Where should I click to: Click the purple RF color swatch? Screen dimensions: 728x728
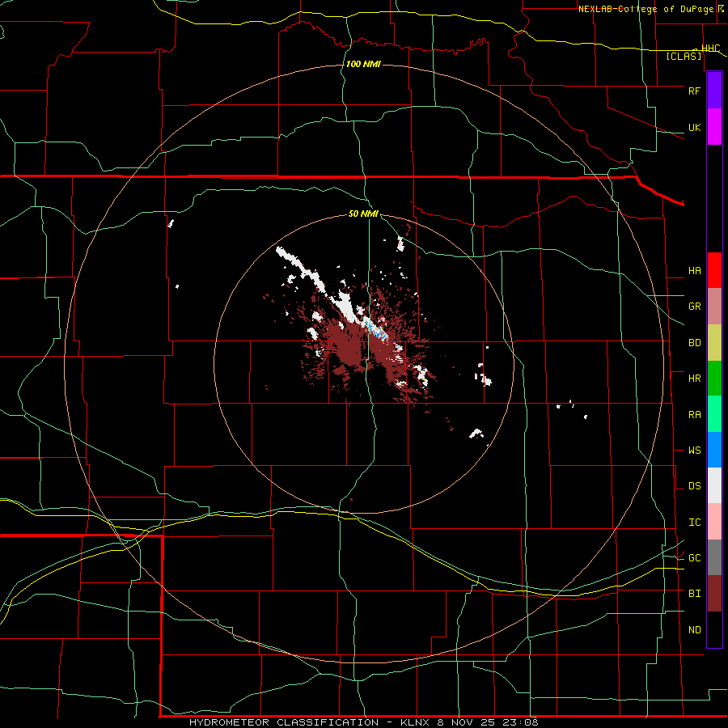click(x=714, y=91)
